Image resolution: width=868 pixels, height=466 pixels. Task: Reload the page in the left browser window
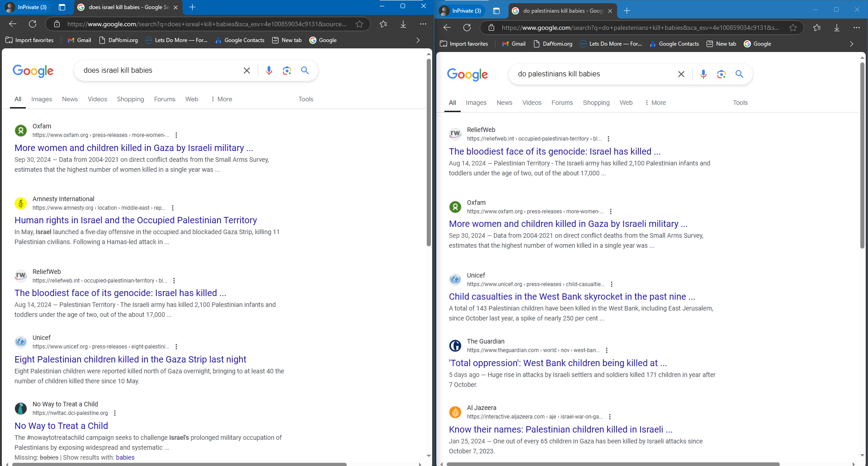33,24
